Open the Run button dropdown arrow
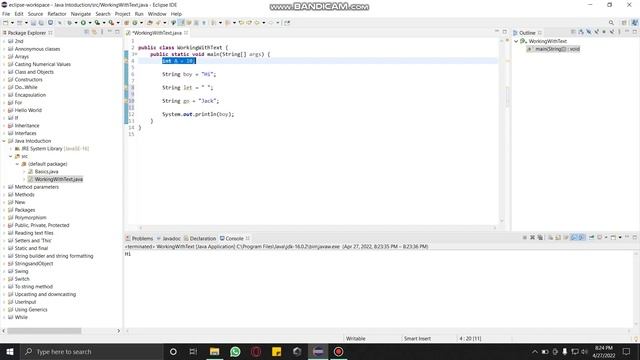The image size is (640, 360). (x=90, y=23)
